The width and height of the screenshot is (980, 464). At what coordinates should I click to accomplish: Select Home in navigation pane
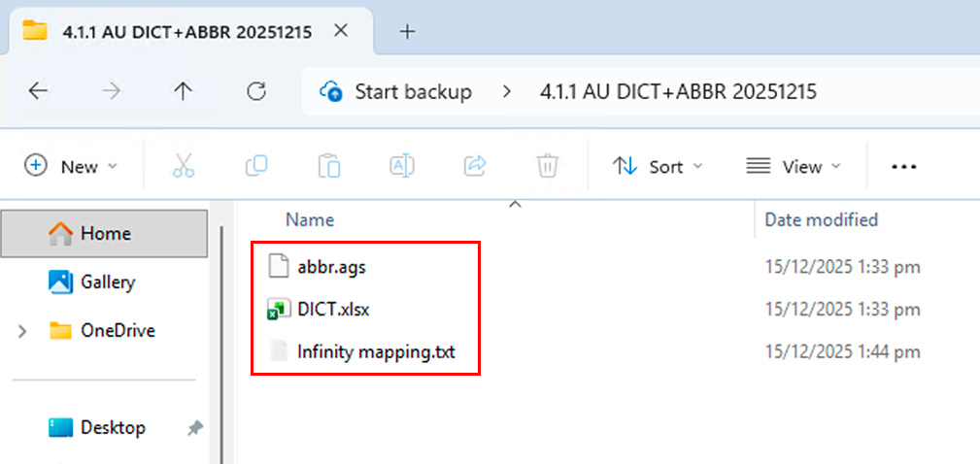point(104,234)
